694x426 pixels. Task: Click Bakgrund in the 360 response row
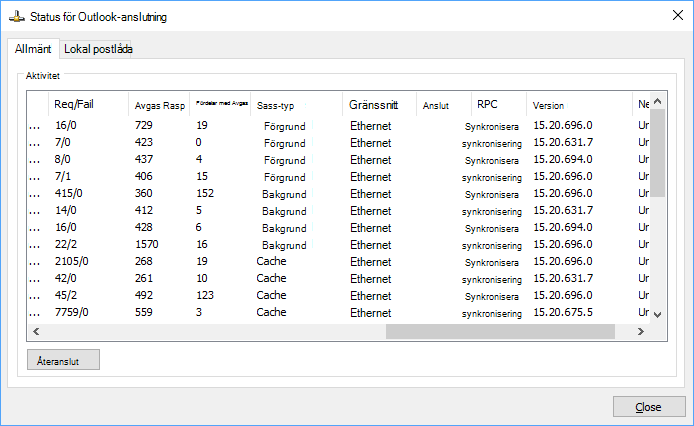[284, 194]
